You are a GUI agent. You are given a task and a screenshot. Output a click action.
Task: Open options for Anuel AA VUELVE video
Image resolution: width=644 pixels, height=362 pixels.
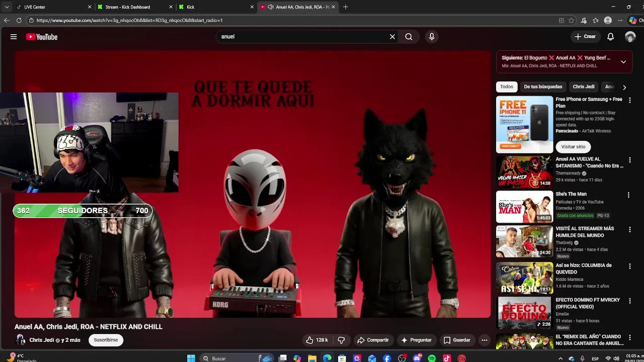point(629,160)
